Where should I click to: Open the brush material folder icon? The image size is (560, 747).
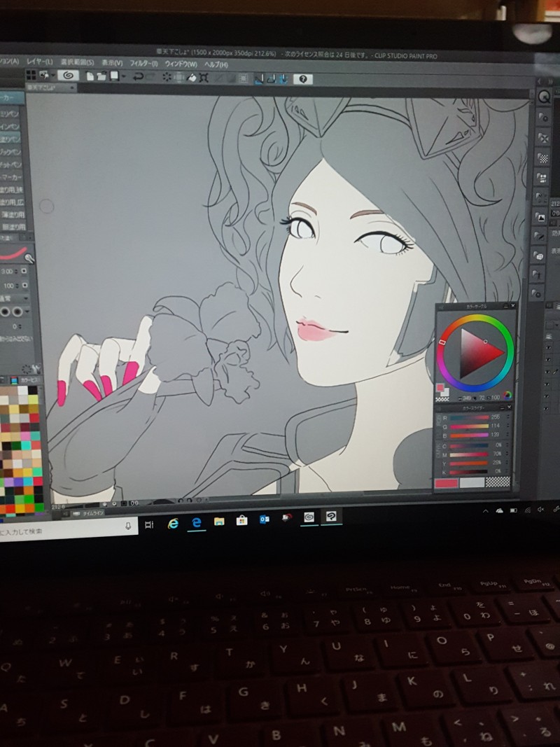click(x=540, y=237)
